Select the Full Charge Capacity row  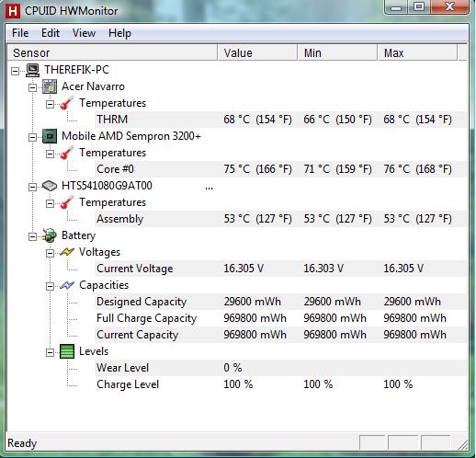[280, 318]
